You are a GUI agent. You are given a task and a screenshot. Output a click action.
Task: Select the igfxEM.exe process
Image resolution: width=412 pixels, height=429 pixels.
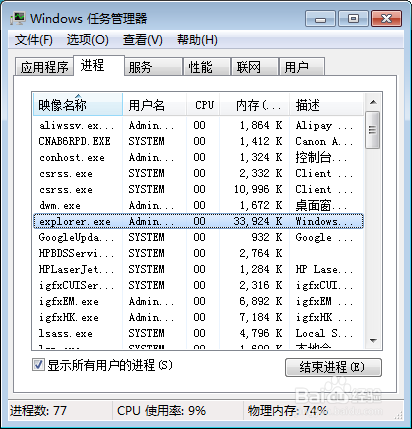pos(198,301)
